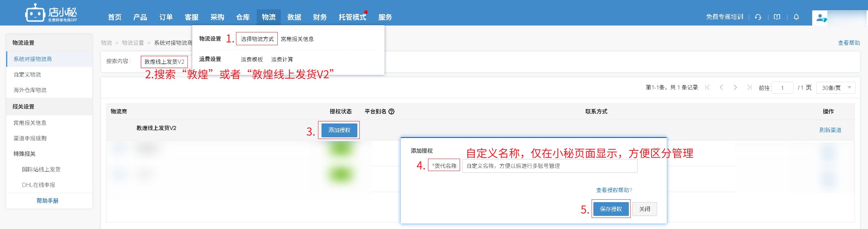Screen dimensions: 868x229
Task: Go to next page arrow
Action: tap(735, 88)
